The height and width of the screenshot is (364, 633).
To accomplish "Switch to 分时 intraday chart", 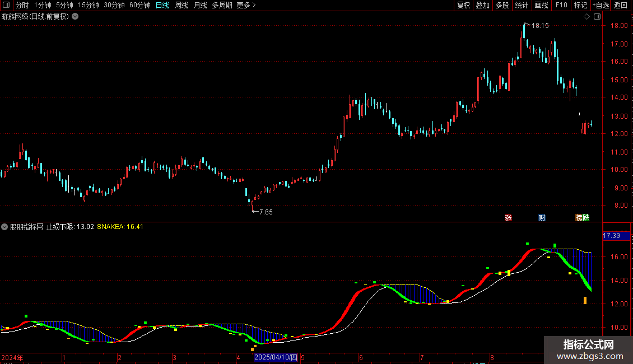I will click(22, 5).
